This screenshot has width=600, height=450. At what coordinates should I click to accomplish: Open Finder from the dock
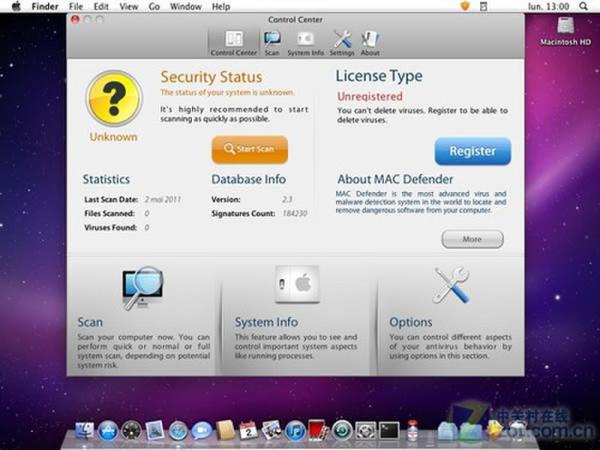[85, 431]
